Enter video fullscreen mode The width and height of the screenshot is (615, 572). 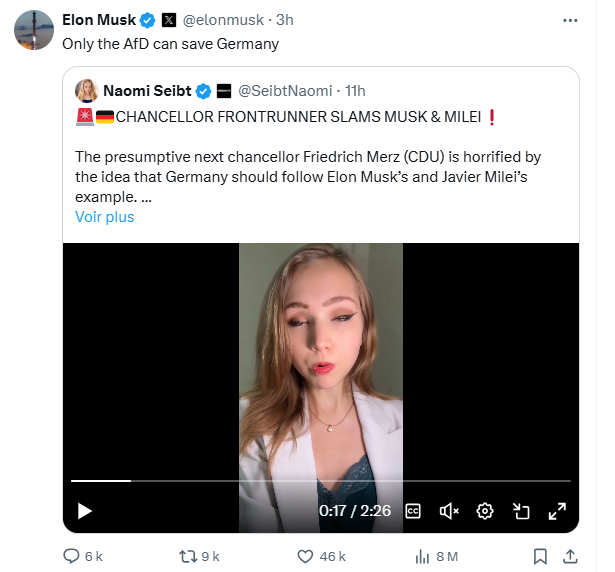tap(557, 511)
